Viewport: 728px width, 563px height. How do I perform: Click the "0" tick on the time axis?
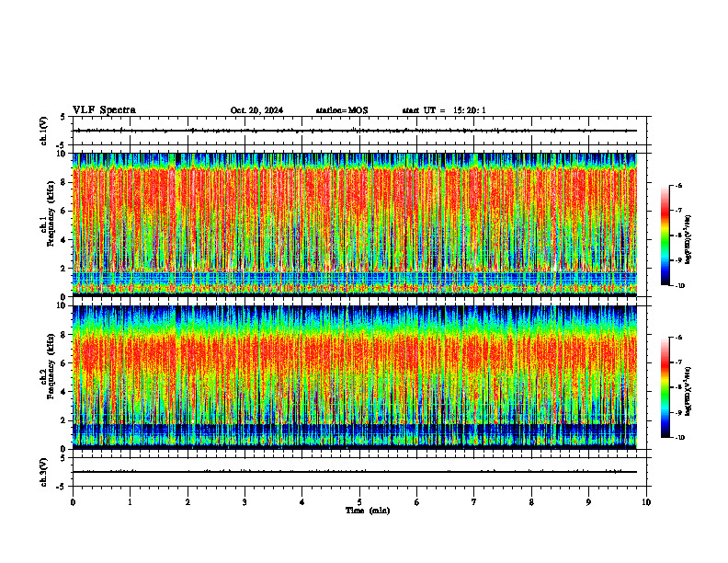(73, 502)
